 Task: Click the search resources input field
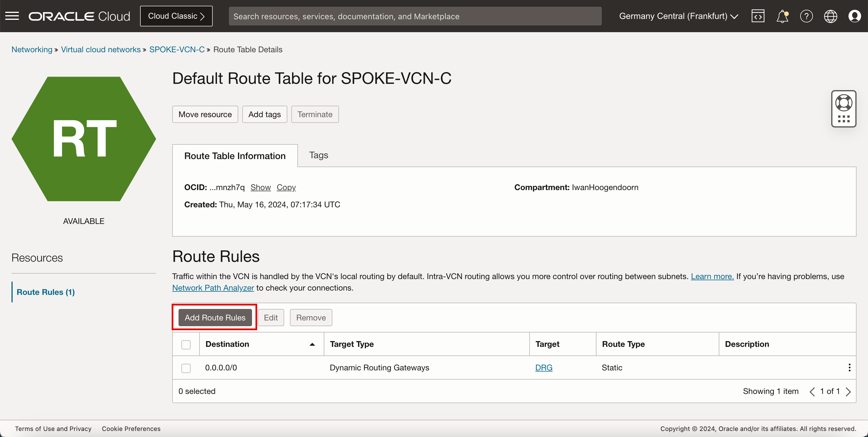415,16
